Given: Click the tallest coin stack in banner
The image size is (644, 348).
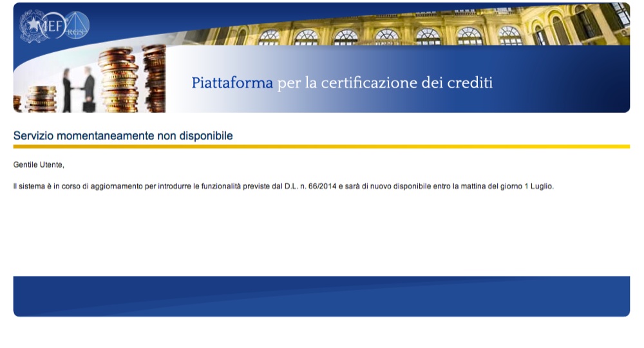Looking at the screenshot, I should pyautogui.click(x=154, y=77).
